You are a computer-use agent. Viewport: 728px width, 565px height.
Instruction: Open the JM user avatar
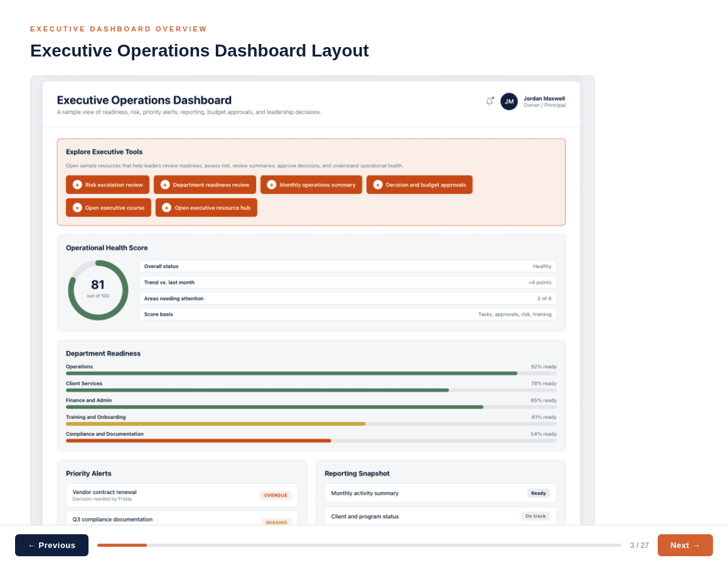click(x=509, y=101)
